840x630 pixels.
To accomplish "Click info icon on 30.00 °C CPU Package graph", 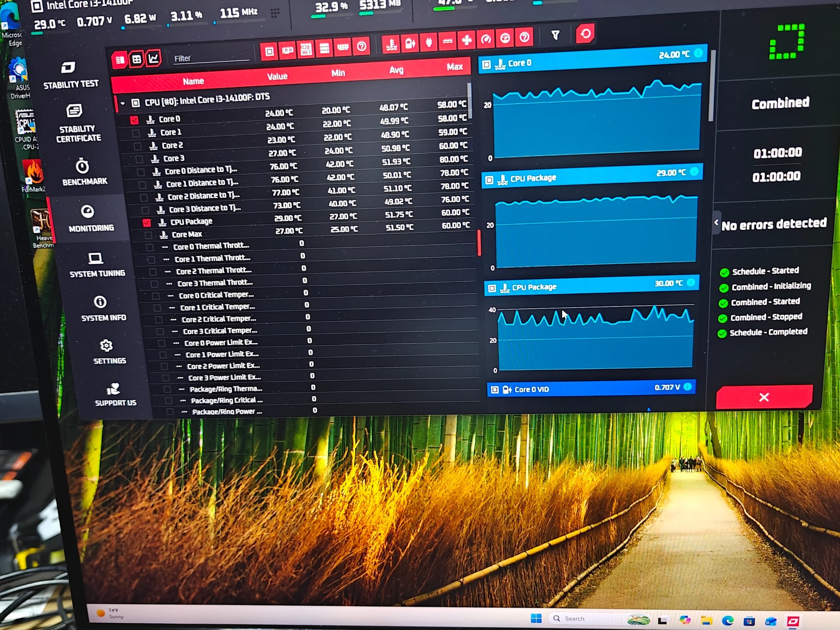I will [x=691, y=282].
